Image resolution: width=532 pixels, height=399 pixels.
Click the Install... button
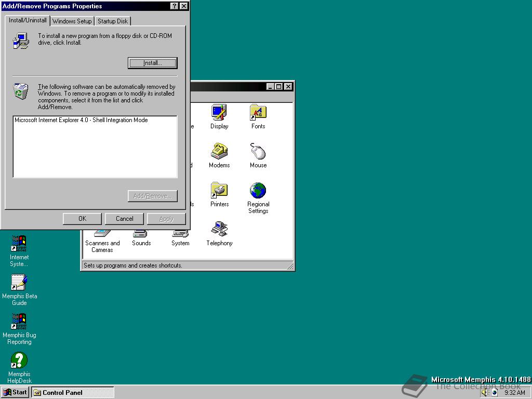(x=153, y=63)
